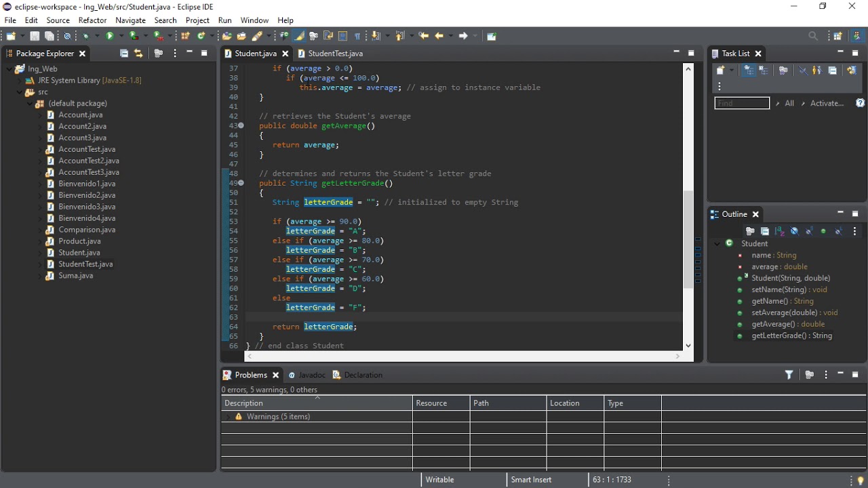Open AccountTest.java in Package Explorer
Screen dimensions: 868x488
pos(87,149)
